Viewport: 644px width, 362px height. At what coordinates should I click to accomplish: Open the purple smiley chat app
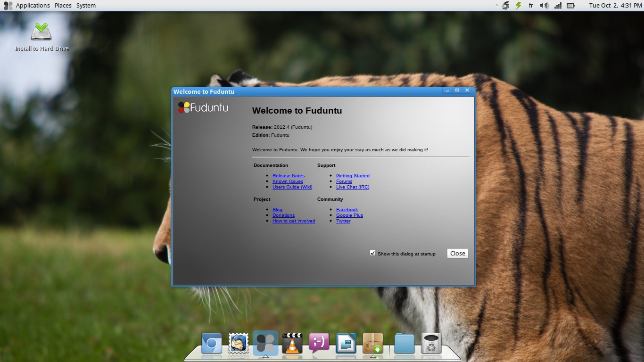[319, 344]
